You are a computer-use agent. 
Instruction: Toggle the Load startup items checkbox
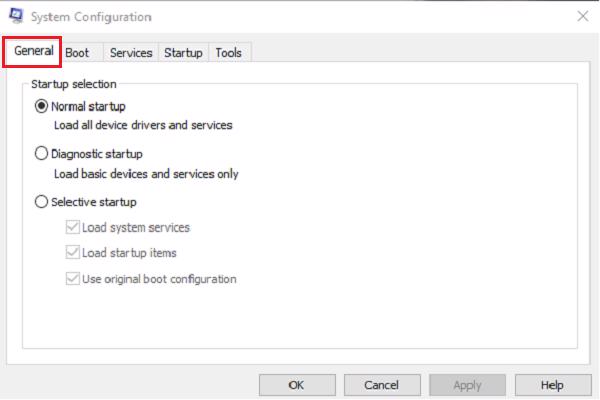pos(72,253)
